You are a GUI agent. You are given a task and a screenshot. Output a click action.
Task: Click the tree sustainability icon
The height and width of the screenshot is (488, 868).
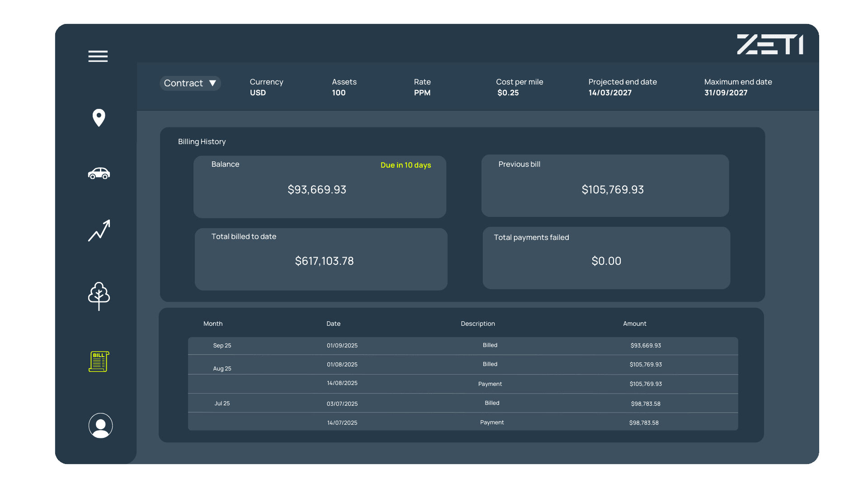(x=99, y=296)
